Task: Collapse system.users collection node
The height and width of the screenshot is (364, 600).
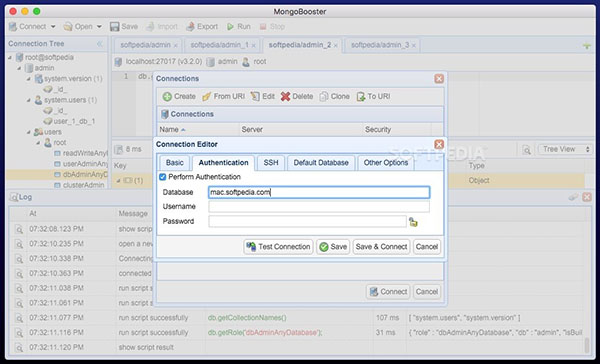Action: click(x=28, y=100)
